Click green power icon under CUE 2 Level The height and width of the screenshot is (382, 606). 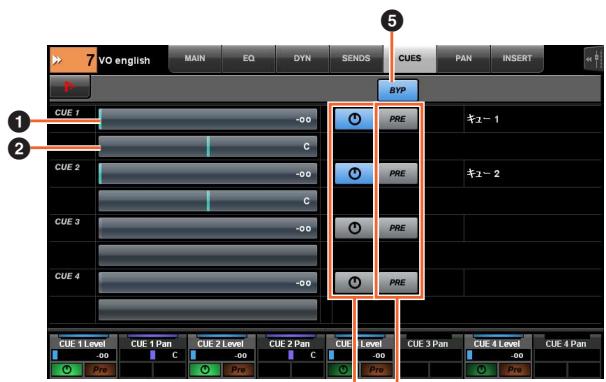point(205,370)
